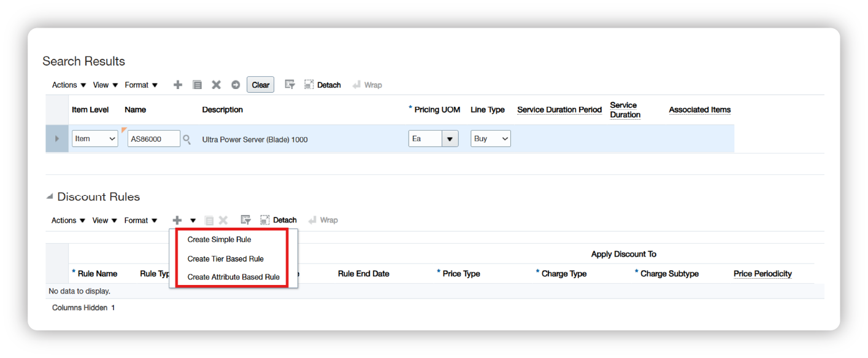Click the Add (+) icon in Search Results toolbar
This screenshot has height=358, width=868.
[177, 84]
